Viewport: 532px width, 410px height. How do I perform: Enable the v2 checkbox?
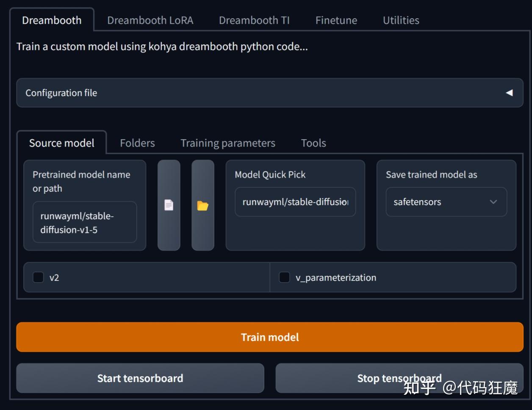39,278
